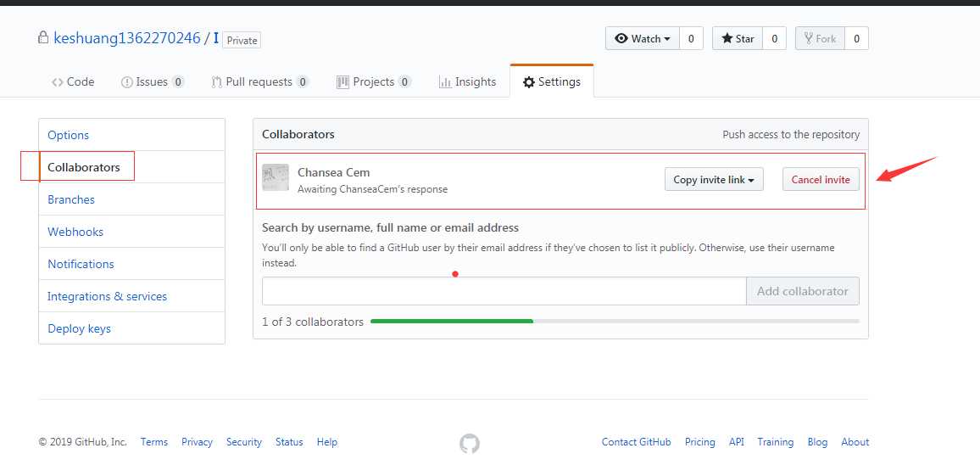Screen dimensions: 980x476
Task: Click the 'Awaiting ChanseaCem's response' text
Action: tap(372, 189)
